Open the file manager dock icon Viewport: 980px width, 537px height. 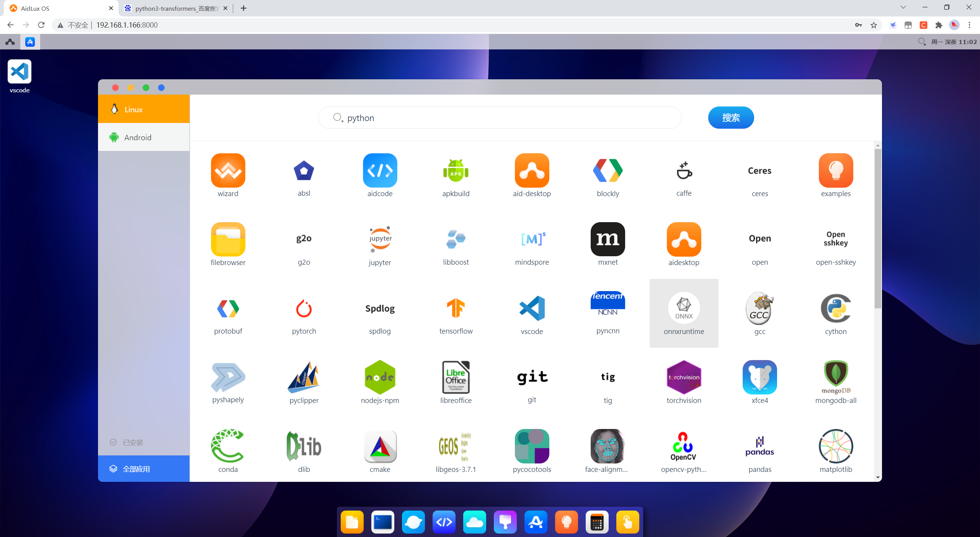click(352, 522)
